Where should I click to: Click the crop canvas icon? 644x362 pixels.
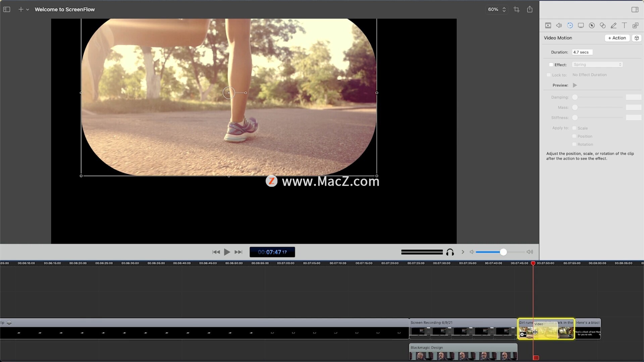coord(517,9)
